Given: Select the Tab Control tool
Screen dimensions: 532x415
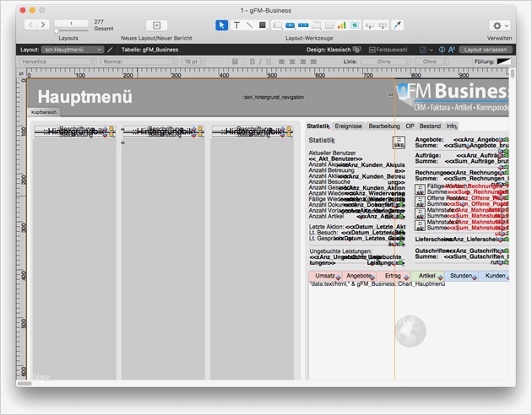Looking at the screenshot, I should [x=316, y=25].
